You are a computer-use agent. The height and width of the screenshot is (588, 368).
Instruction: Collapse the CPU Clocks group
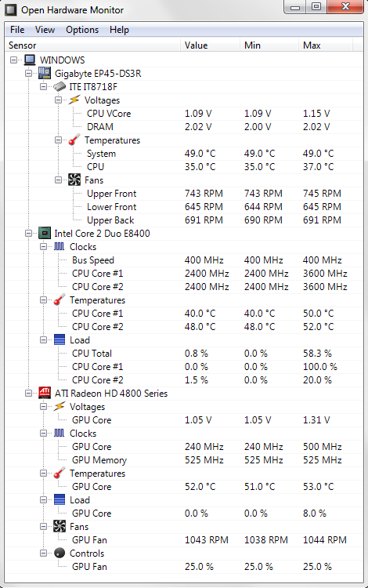44,247
